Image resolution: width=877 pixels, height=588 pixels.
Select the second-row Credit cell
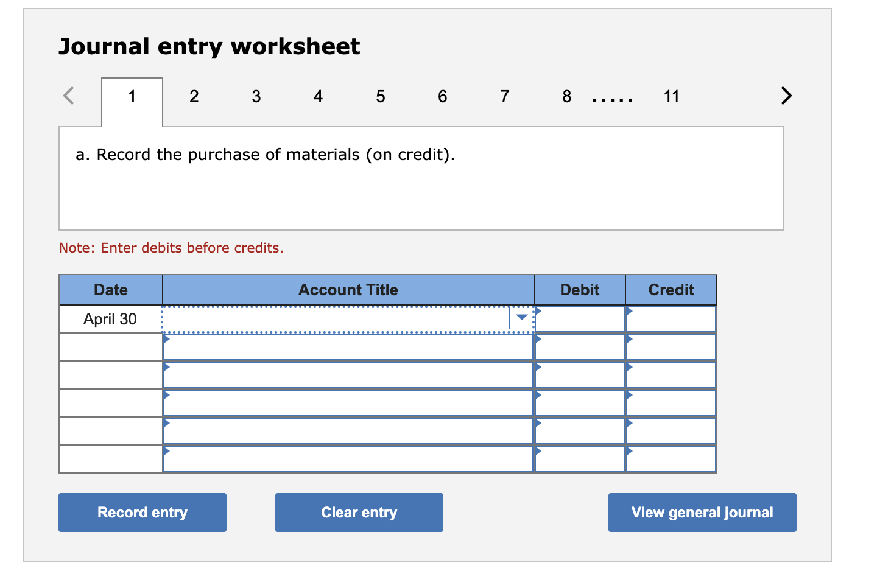click(x=671, y=347)
